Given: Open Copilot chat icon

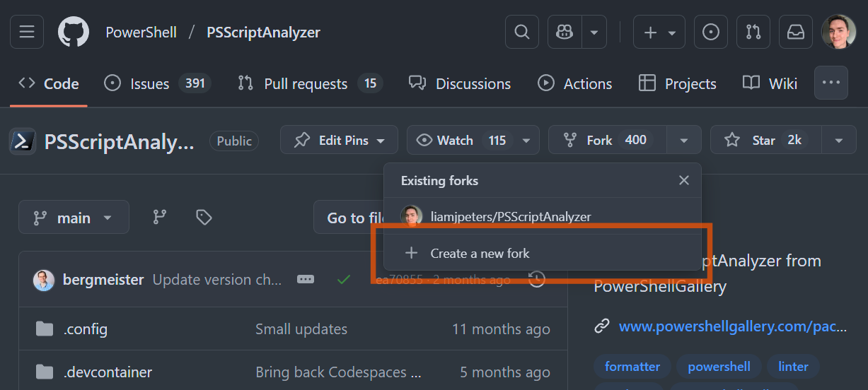Looking at the screenshot, I should pyautogui.click(x=565, y=32).
